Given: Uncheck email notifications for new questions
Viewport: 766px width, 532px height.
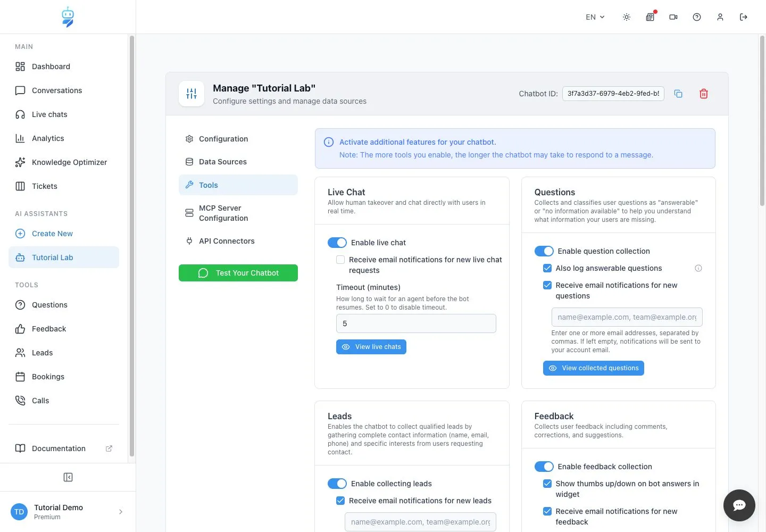Looking at the screenshot, I should click(547, 285).
